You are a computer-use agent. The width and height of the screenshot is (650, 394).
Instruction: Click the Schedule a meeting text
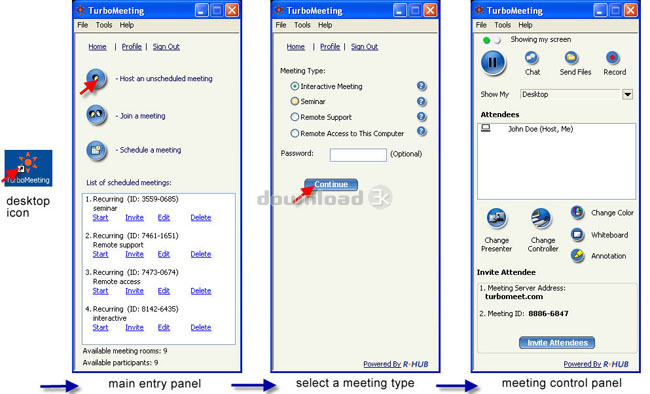coord(150,150)
